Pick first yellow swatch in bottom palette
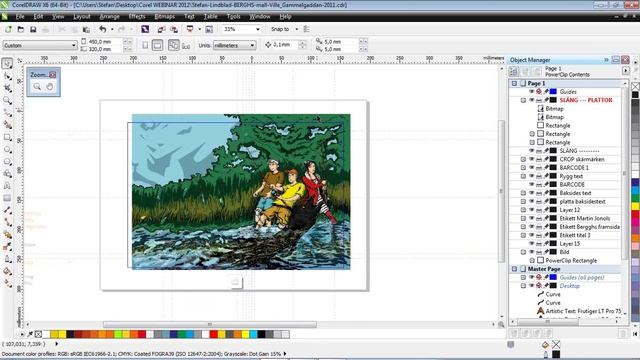640x360 pixels. pyautogui.click(x=54, y=334)
